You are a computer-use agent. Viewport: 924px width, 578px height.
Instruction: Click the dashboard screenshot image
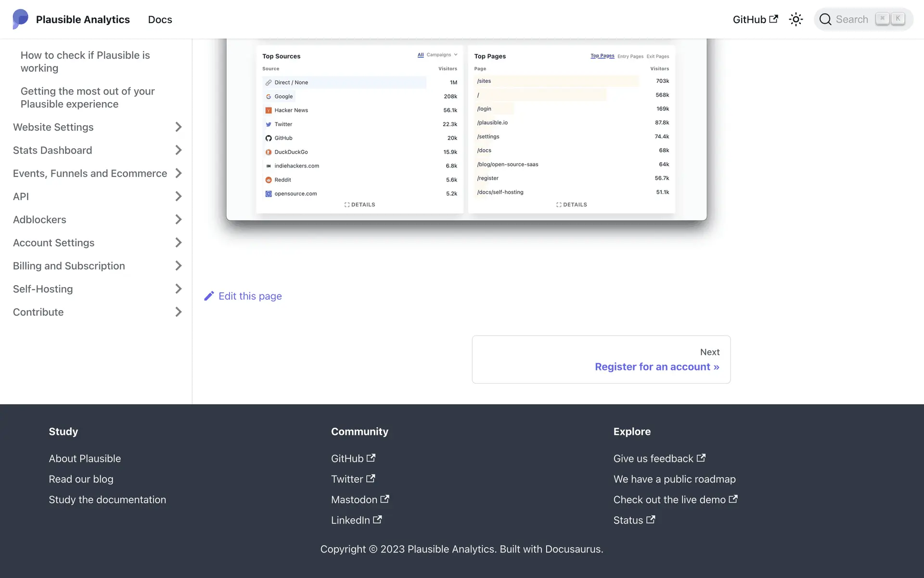click(x=466, y=130)
